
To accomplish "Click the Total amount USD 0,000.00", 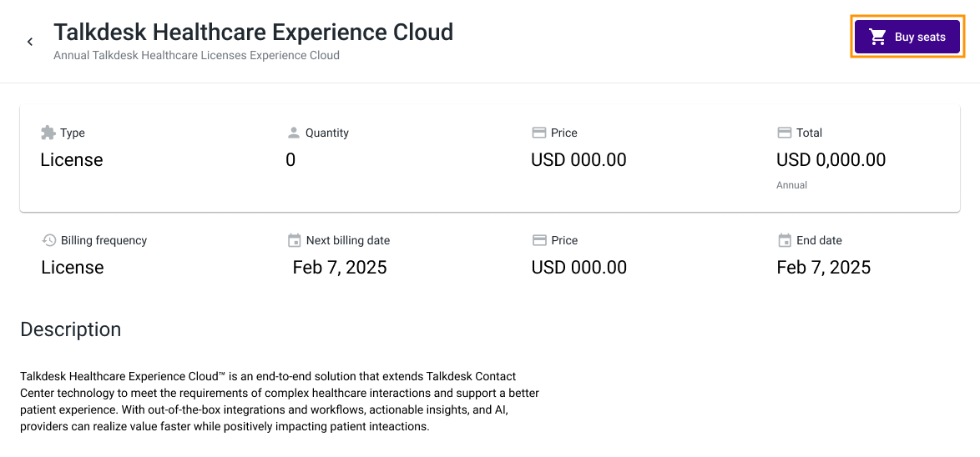I will pyautogui.click(x=831, y=160).
